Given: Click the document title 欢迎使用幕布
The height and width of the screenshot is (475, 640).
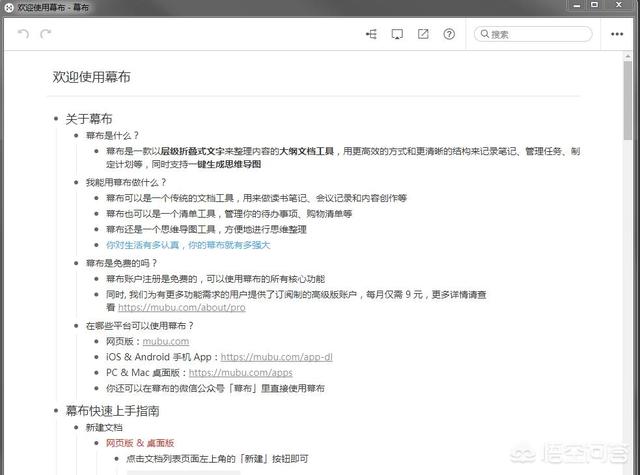Looking at the screenshot, I should (x=91, y=77).
